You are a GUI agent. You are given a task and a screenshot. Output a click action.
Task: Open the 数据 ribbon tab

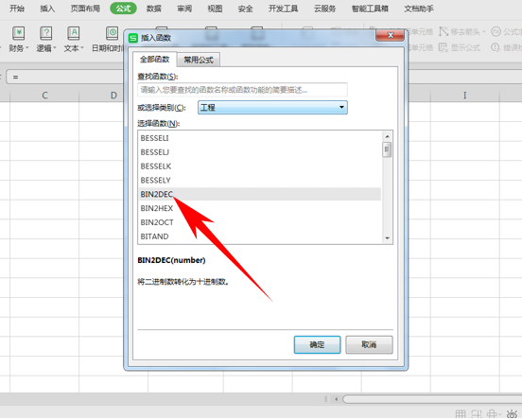point(154,9)
